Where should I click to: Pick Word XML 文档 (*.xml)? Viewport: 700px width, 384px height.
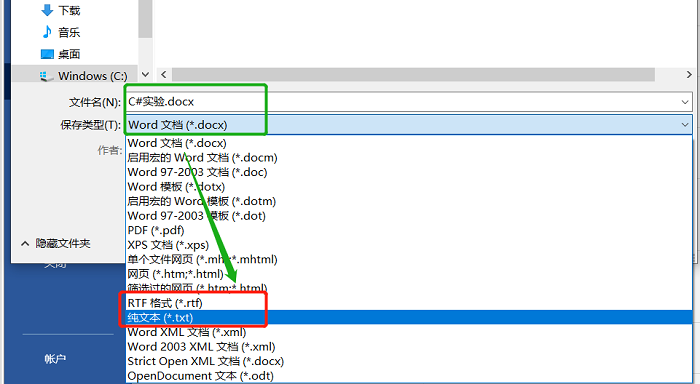409,332
